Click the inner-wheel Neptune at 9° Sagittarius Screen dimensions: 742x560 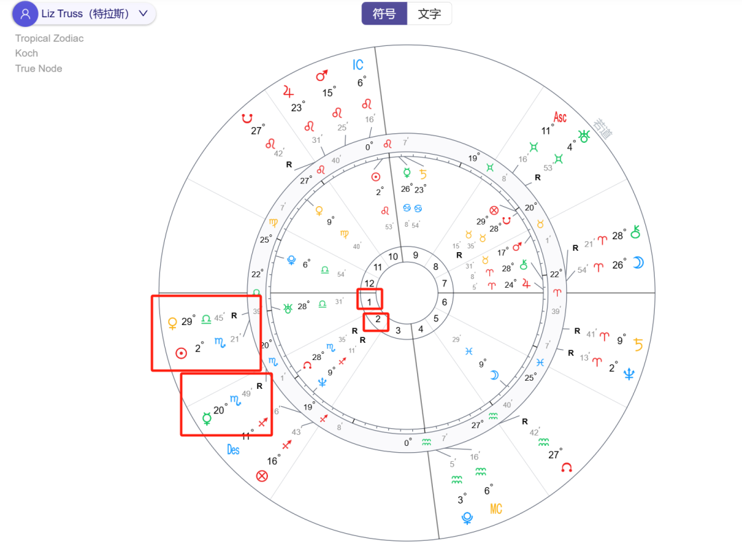point(322,382)
